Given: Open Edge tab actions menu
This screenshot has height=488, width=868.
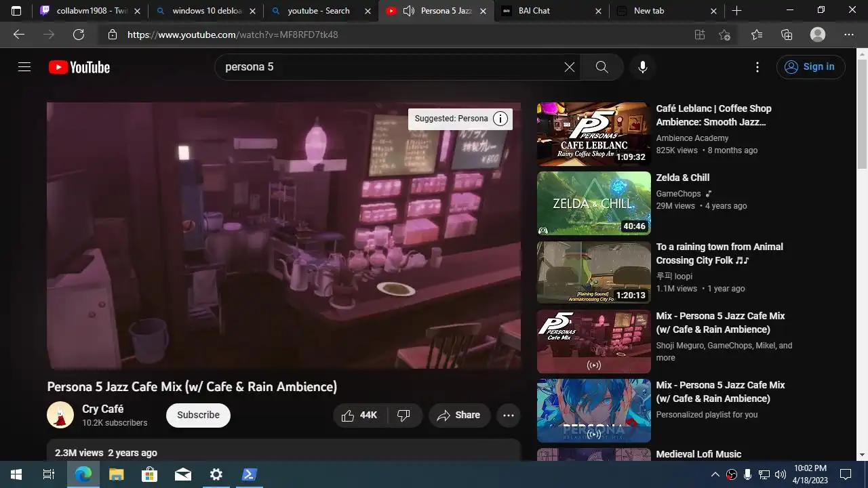Looking at the screenshot, I should [16, 11].
